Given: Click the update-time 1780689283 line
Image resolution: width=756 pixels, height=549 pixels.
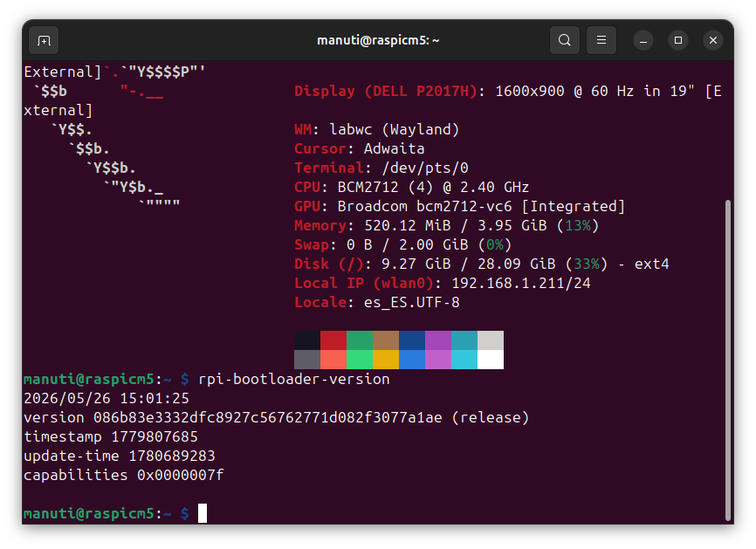Looking at the screenshot, I should [120, 456].
